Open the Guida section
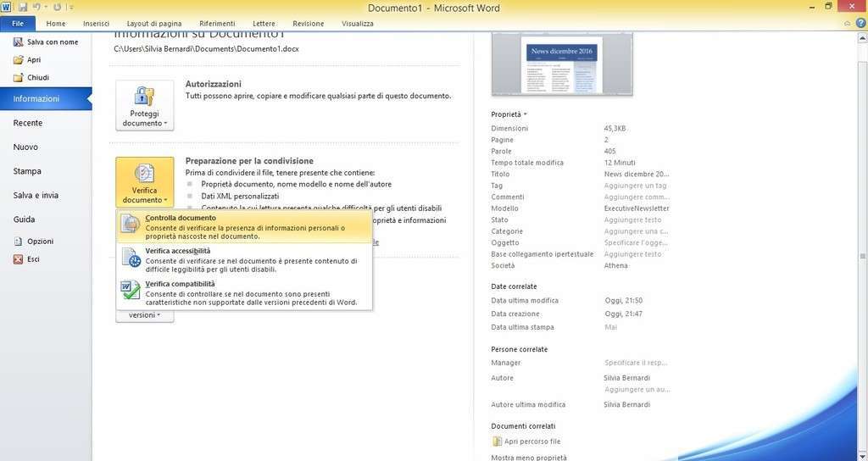Image resolution: width=868 pixels, height=461 pixels. coord(24,219)
